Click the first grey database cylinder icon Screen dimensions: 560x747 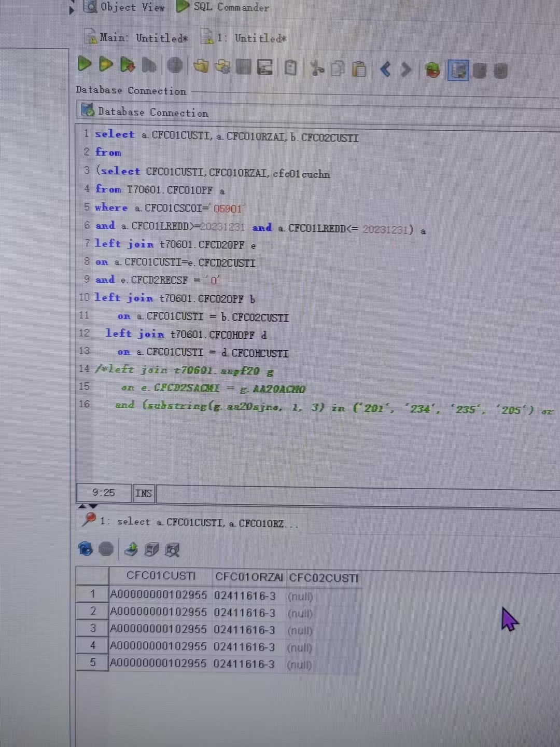pyautogui.click(x=480, y=71)
